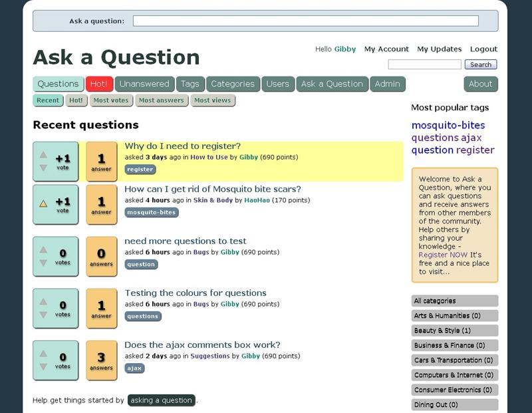Image resolution: width=532 pixels, height=413 pixels.
Task: Upvote the 'Why do I need to register?' question
Action: click(x=43, y=155)
